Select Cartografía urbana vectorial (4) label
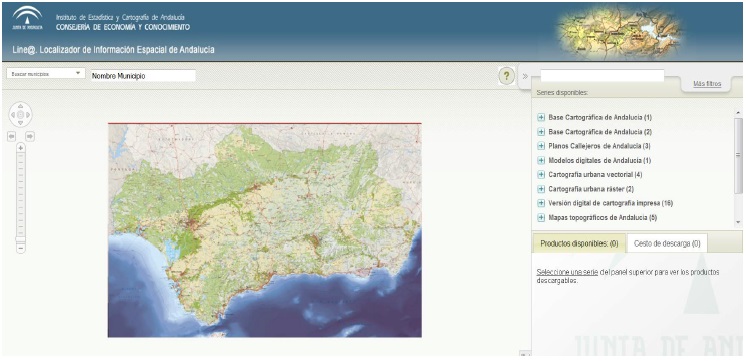The width and height of the screenshot is (746, 361). 595,175
